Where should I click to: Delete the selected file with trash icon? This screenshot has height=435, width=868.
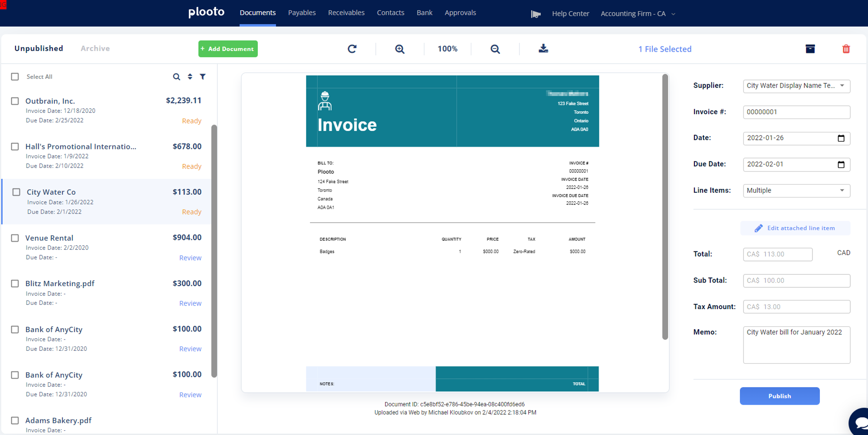click(846, 49)
